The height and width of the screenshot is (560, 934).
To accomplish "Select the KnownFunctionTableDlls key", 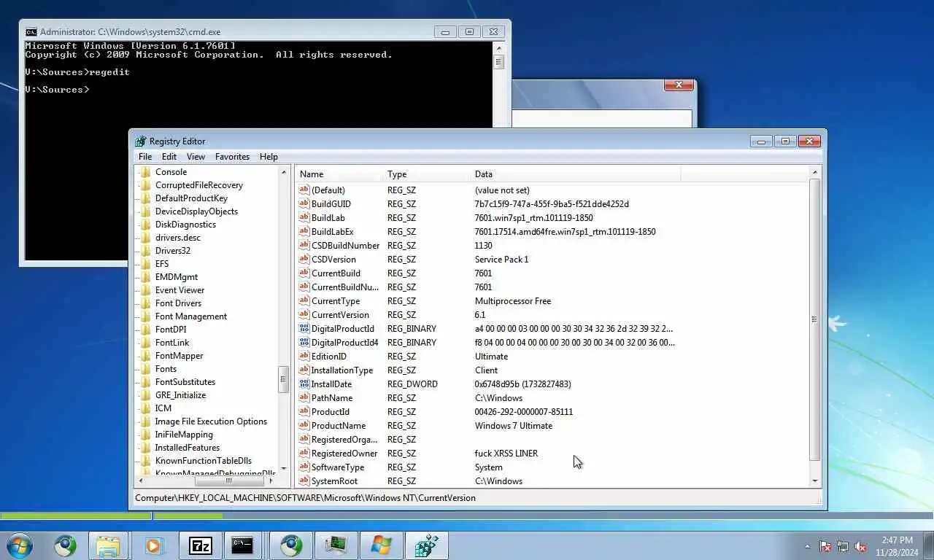I will [204, 461].
